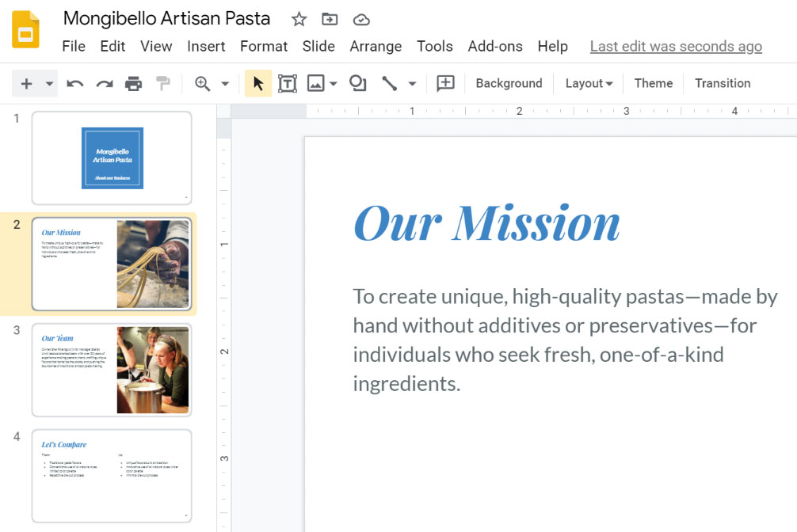Move presentation to another folder
Viewport: 797px width, 532px height.
[x=330, y=18]
